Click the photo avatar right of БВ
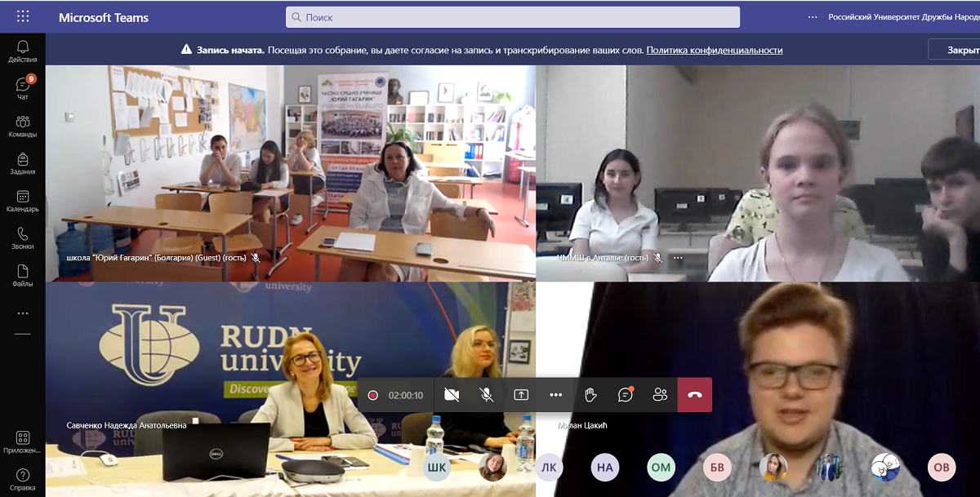Viewport: 980px width, 497px height. point(773,468)
